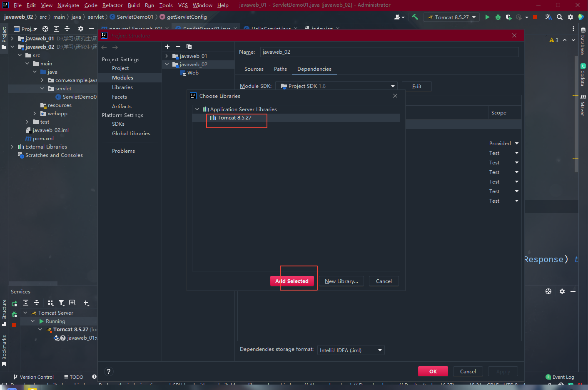The height and width of the screenshot is (390, 588).
Task: Click the Build project hammer icon
Action: (415, 17)
